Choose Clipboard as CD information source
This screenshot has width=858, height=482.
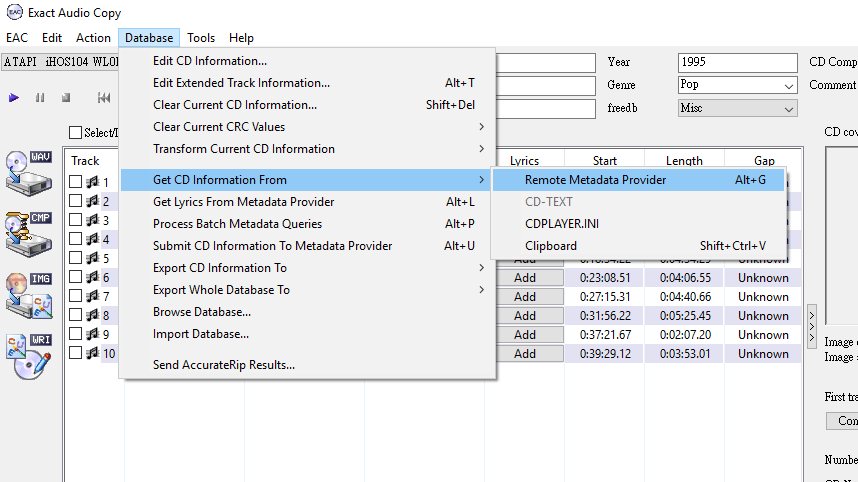(x=638, y=246)
